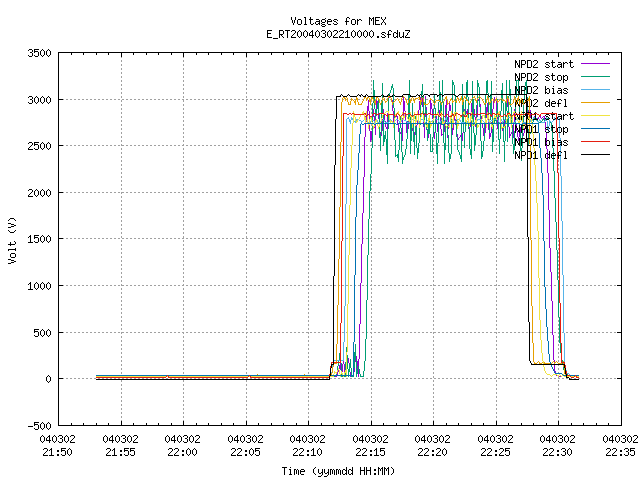Click the 500 y-axis tick value
Viewport: 640px width, 480px height.
coord(43,333)
